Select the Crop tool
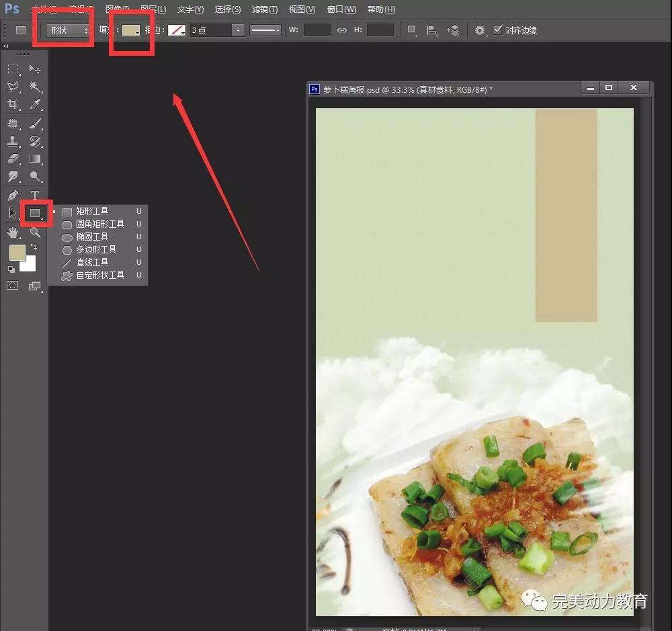Screen dimensions: 672x631 pyautogui.click(x=13, y=104)
